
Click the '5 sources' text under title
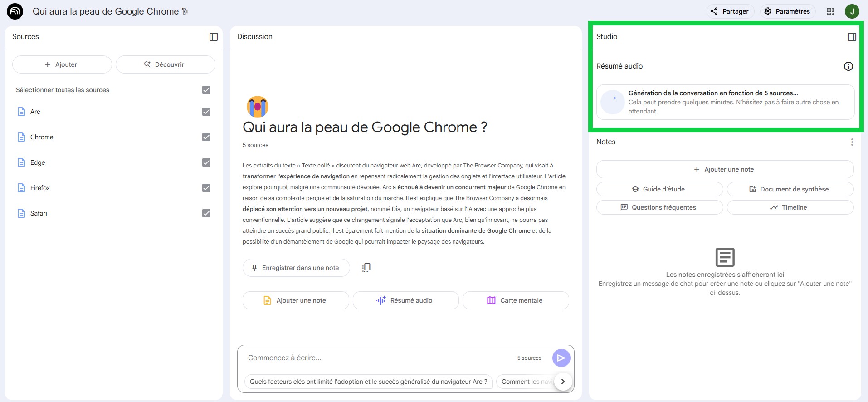tap(255, 145)
